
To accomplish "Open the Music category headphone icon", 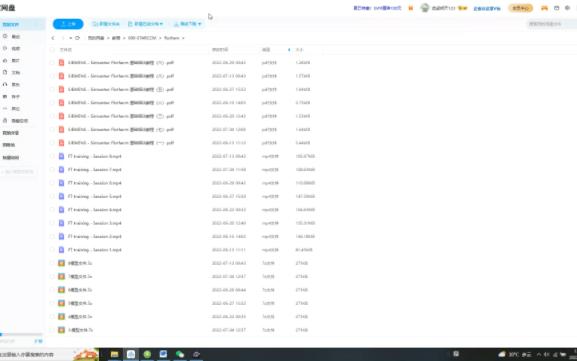I will pos(5,85).
